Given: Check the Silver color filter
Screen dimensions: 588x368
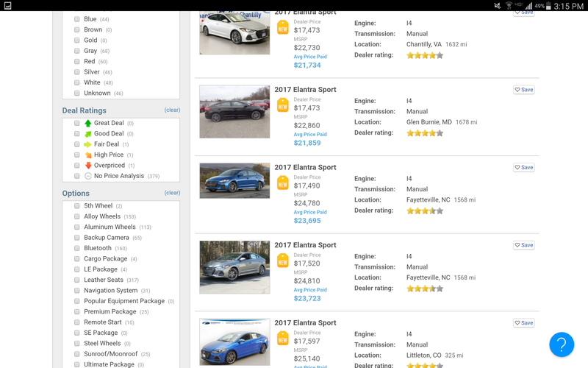Looking at the screenshot, I should 77,71.
